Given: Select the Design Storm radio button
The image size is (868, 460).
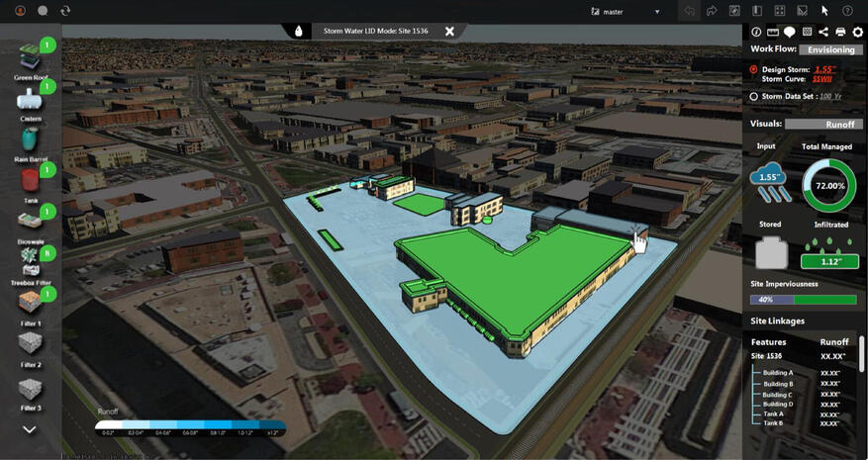Looking at the screenshot, I should [754, 70].
